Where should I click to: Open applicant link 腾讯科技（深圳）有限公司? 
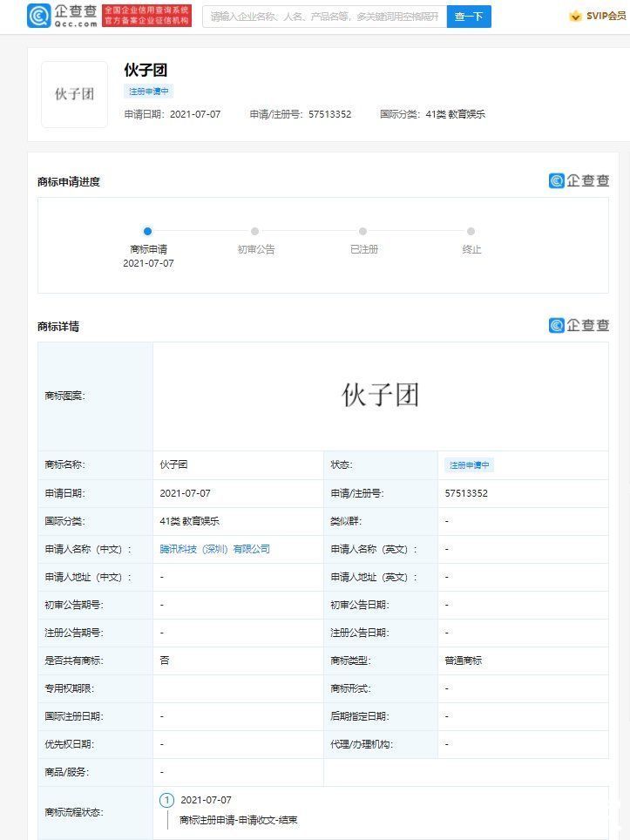tap(215, 549)
